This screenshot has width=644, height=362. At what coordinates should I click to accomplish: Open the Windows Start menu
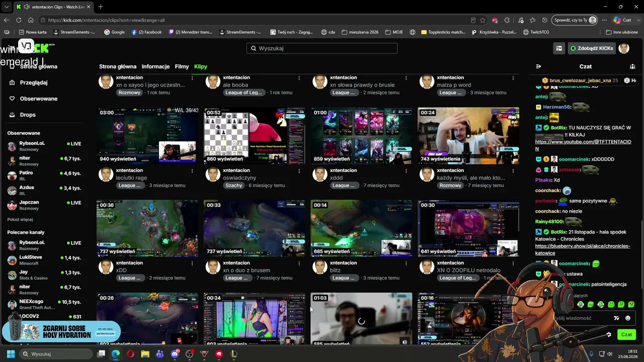click(11, 354)
